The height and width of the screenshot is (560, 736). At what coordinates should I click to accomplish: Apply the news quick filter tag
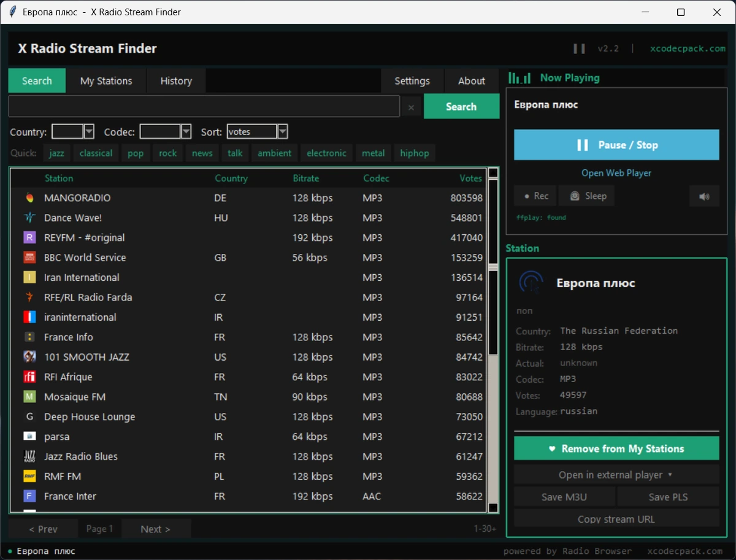click(202, 153)
